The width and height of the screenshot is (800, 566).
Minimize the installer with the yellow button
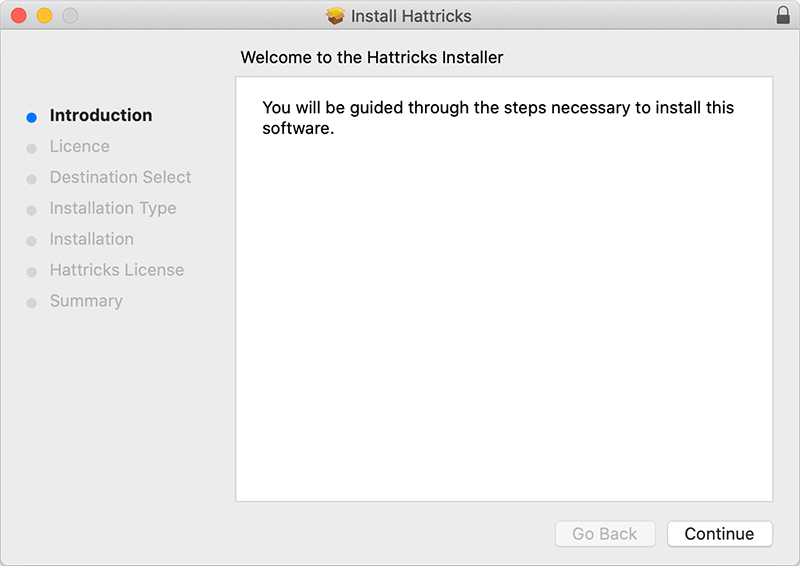pos(44,16)
